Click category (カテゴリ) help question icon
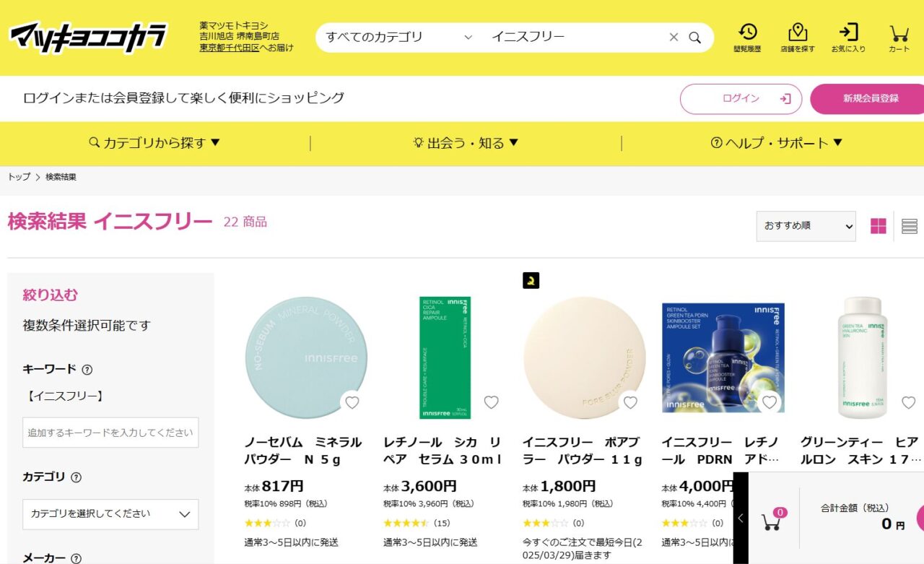The height and width of the screenshot is (564, 924). [76, 477]
